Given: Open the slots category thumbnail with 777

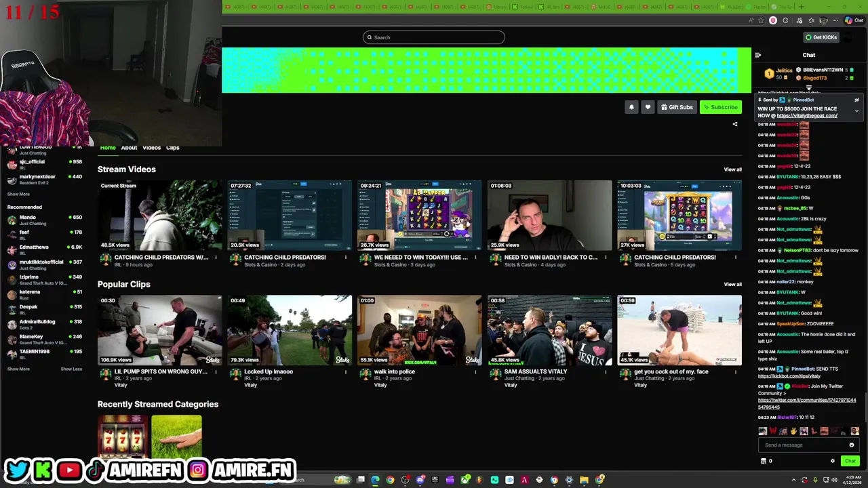Looking at the screenshot, I should 122,437.
